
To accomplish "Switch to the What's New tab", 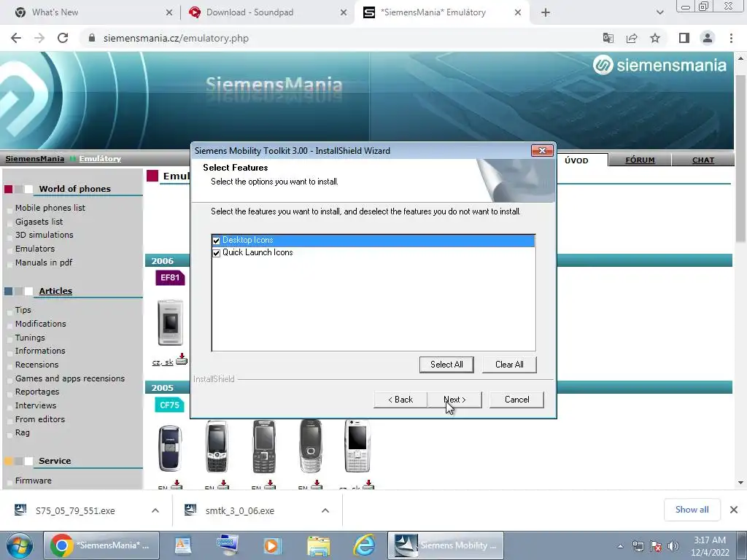I will [x=93, y=12].
